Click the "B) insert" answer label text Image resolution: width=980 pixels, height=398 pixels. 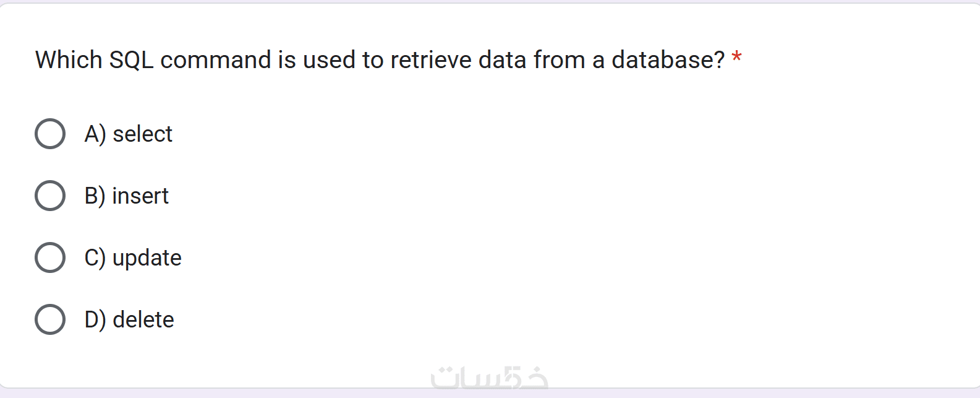(x=127, y=196)
